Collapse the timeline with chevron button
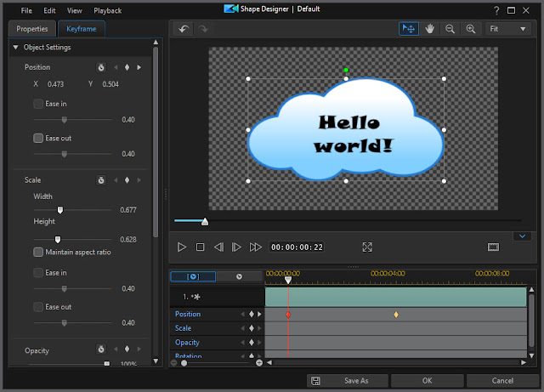 [522, 236]
